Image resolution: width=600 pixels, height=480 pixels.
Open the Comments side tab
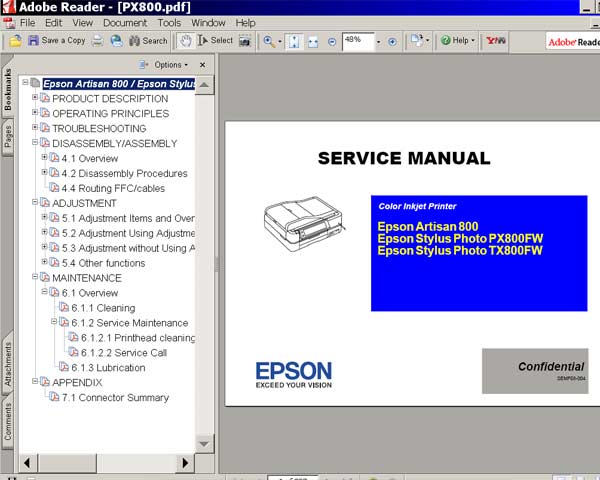(x=8, y=422)
